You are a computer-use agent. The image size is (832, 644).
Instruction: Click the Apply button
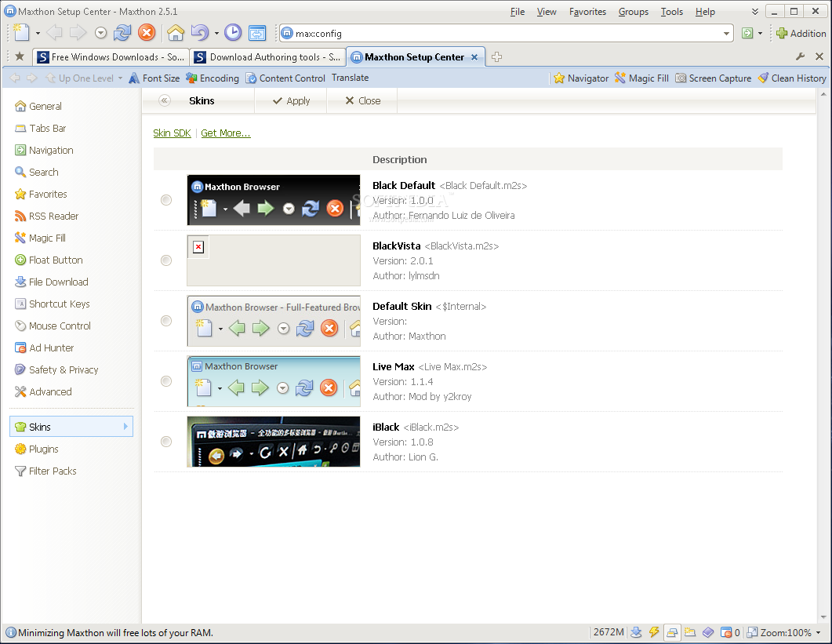click(291, 101)
